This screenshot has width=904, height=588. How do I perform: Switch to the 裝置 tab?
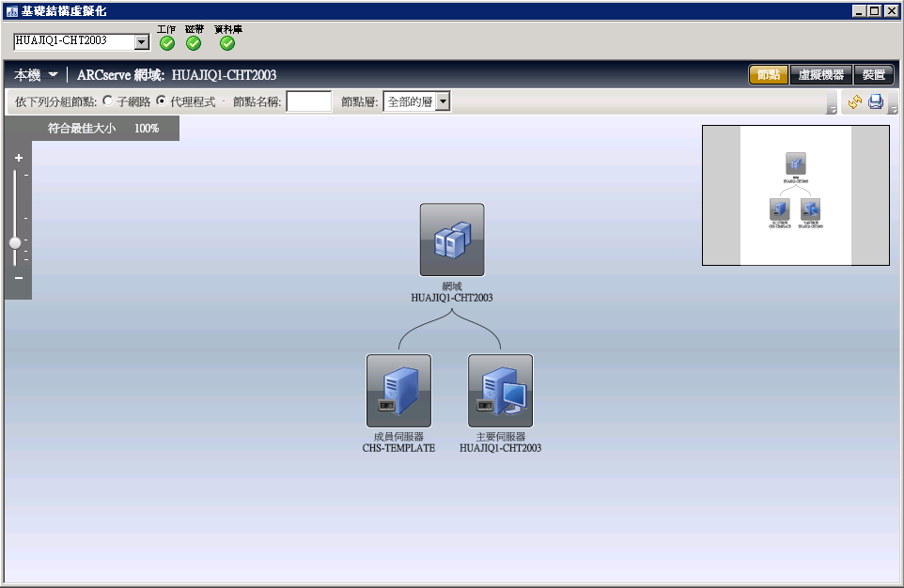tap(874, 75)
